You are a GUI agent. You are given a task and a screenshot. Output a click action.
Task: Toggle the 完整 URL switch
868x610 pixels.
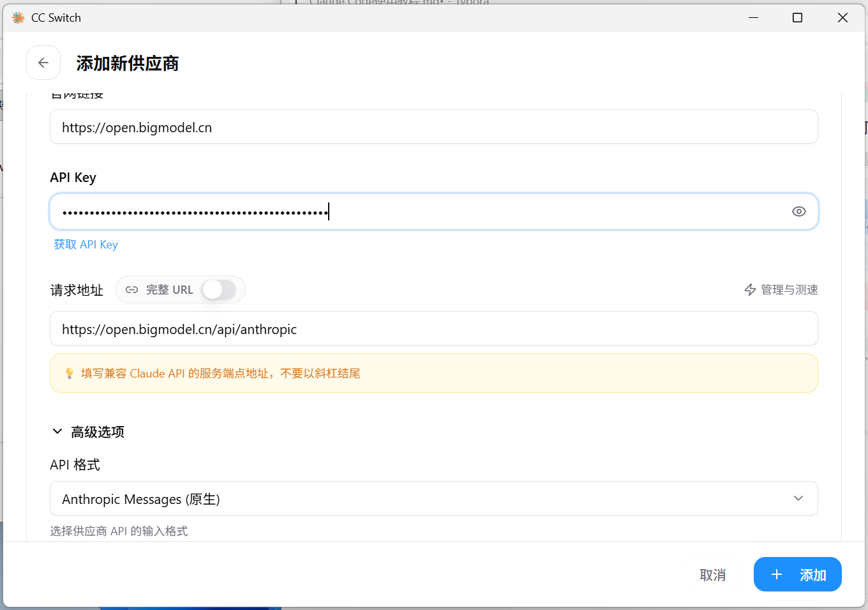[x=219, y=289]
